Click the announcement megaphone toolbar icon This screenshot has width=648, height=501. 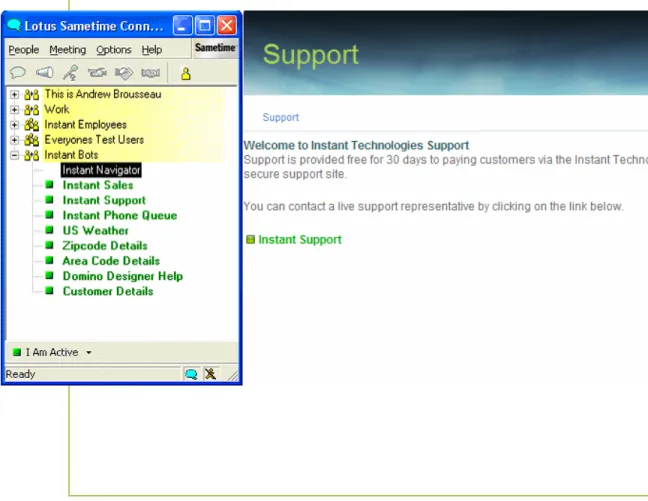44,73
